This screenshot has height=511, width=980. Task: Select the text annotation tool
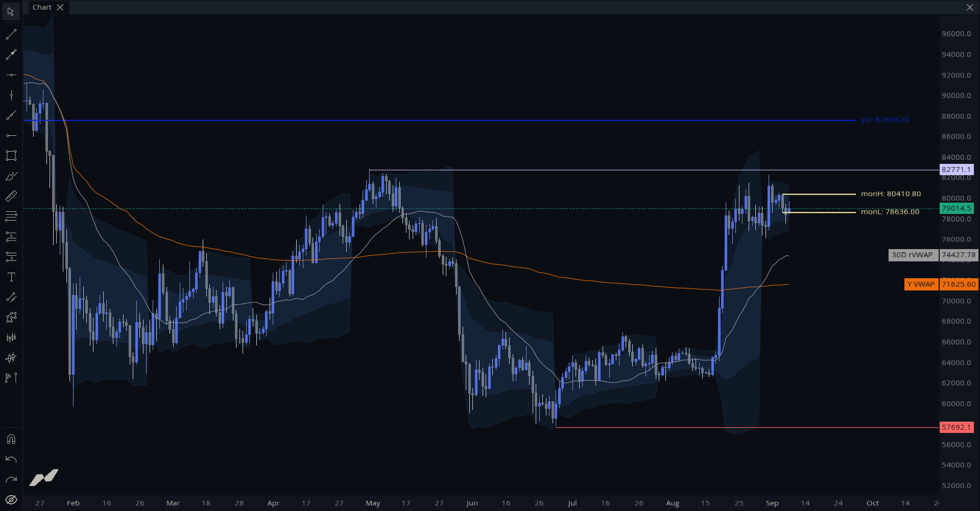[x=11, y=277]
